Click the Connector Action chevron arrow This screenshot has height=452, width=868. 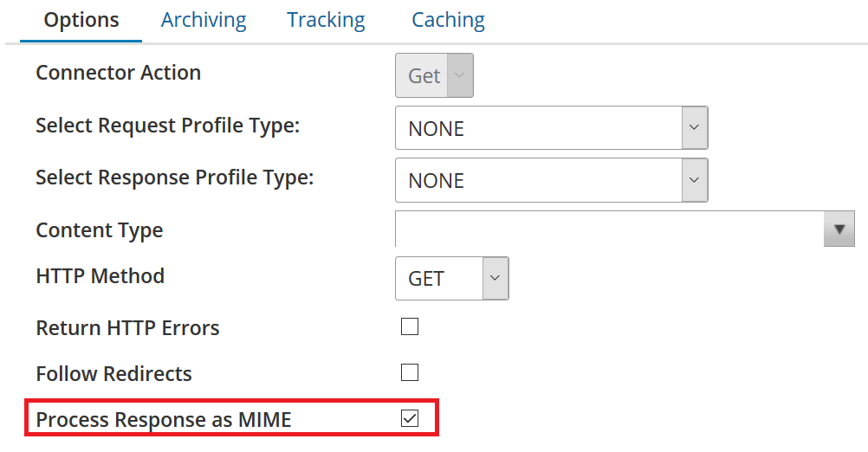(460, 76)
